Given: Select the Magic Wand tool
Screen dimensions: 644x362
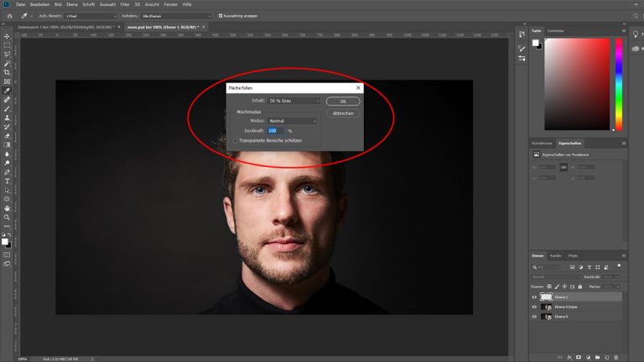Looking at the screenshot, I should 8,64.
